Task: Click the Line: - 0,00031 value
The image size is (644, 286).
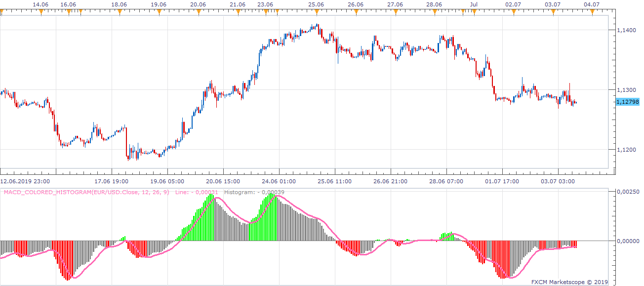Action: point(197,192)
